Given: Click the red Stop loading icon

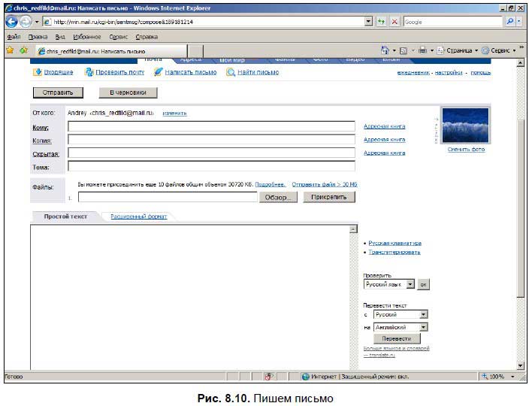Looking at the screenshot, I should pos(394,22).
